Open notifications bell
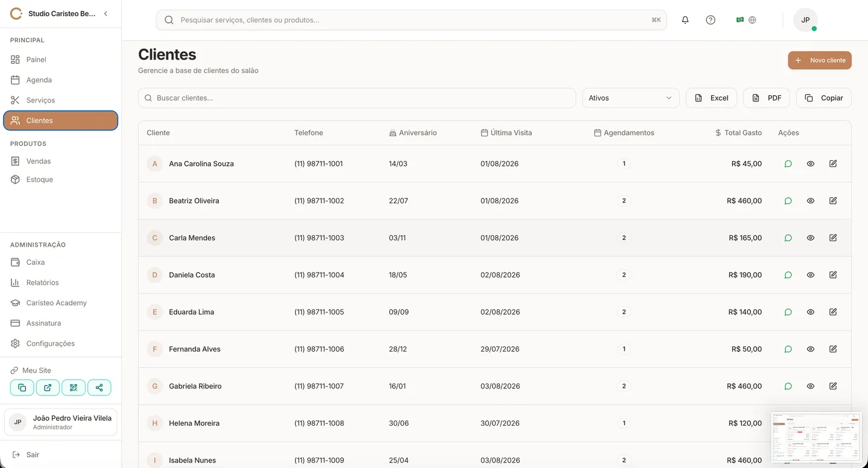The width and height of the screenshot is (868, 468). (x=685, y=20)
